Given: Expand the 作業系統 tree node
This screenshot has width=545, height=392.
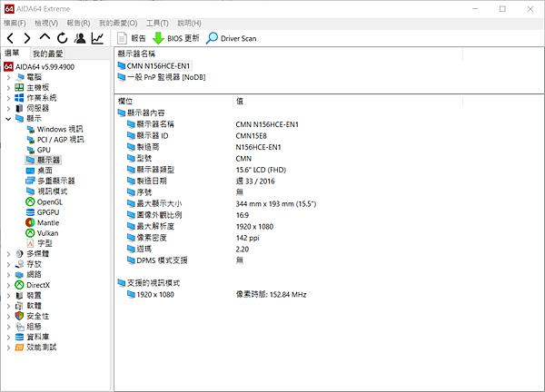Looking at the screenshot, I should (x=8, y=98).
